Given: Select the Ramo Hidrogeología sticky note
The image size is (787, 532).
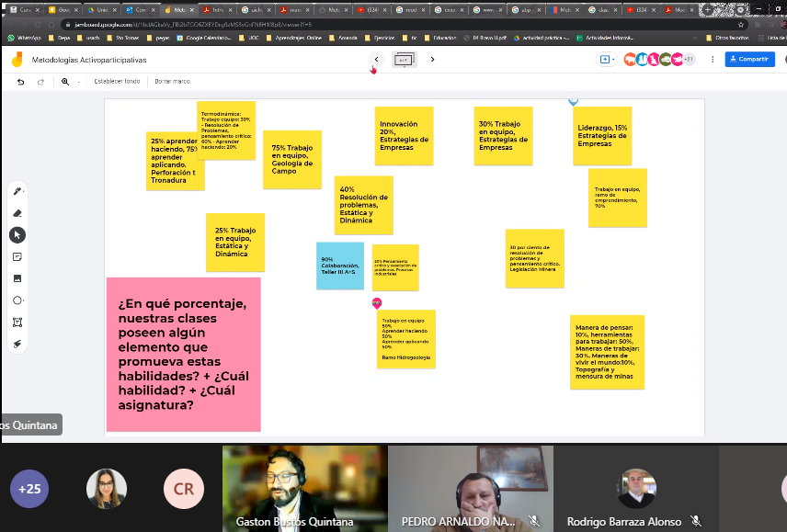Looking at the screenshot, I should (x=406, y=339).
